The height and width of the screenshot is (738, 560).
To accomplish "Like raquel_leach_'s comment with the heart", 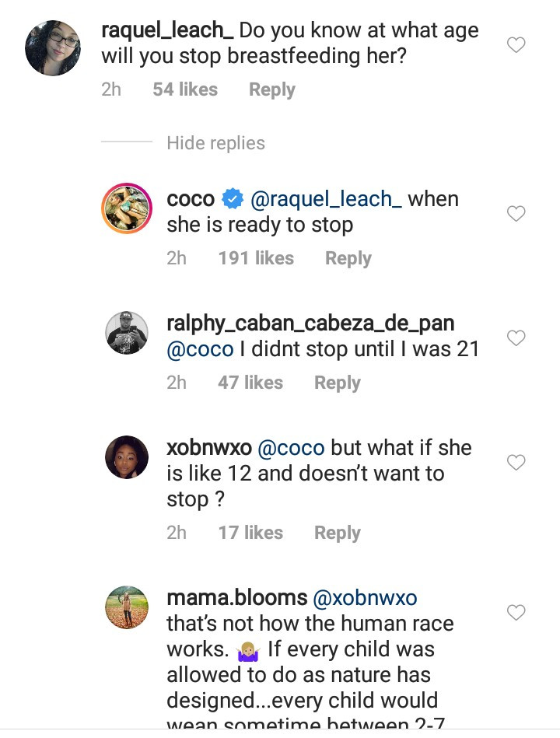I will coord(516,45).
